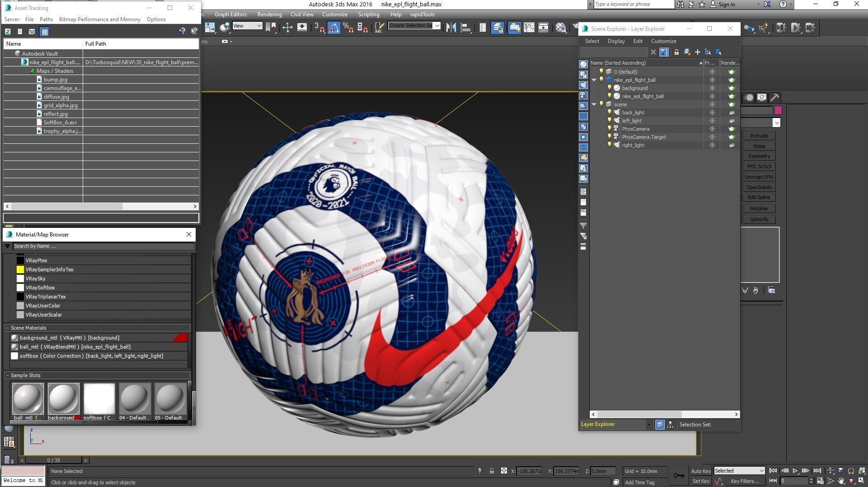Hide the background object via its bulb
This screenshot has width=868, height=487.
pyautogui.click(x=609, y=88)
